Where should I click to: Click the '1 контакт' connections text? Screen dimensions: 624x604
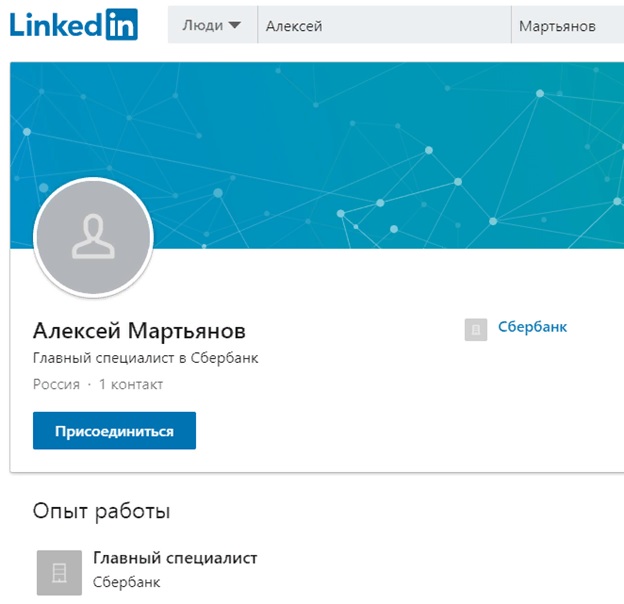click(131, 384)
